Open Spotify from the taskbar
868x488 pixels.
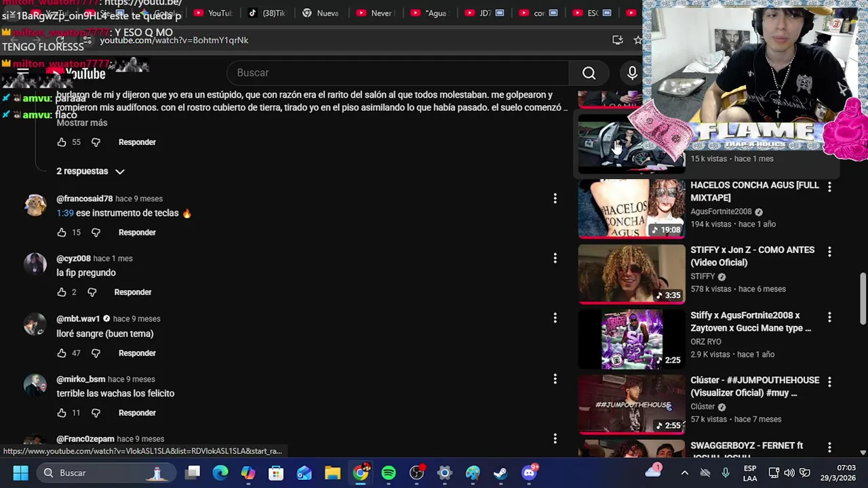tap(389, 472)
